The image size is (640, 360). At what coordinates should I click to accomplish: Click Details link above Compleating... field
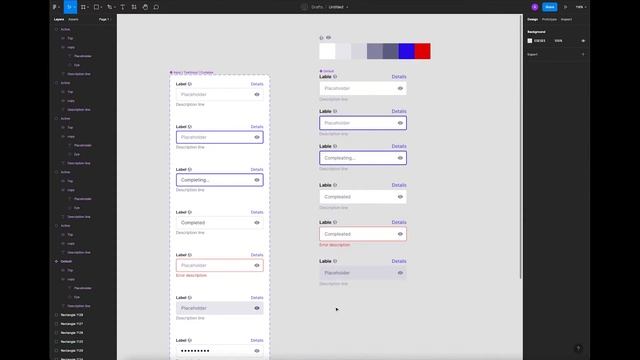[399, 146]
